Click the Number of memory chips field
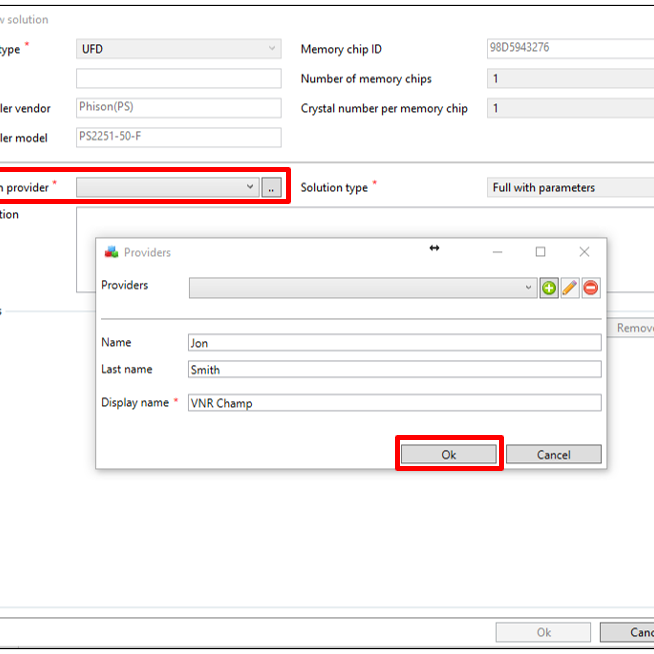Image resolution: width=654 pixels, height=654 pixels. click(570, 79)
